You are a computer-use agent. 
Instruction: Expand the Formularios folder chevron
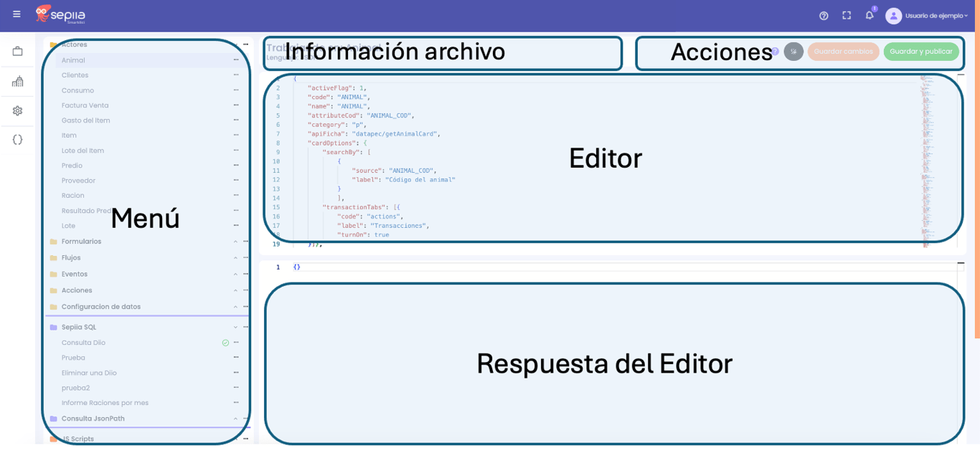235,242
